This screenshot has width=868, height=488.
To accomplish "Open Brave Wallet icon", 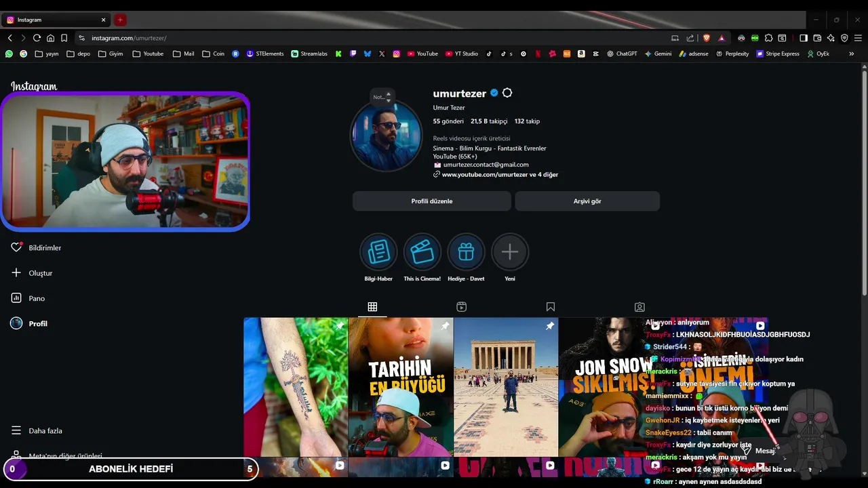I will tap(817, 38).
